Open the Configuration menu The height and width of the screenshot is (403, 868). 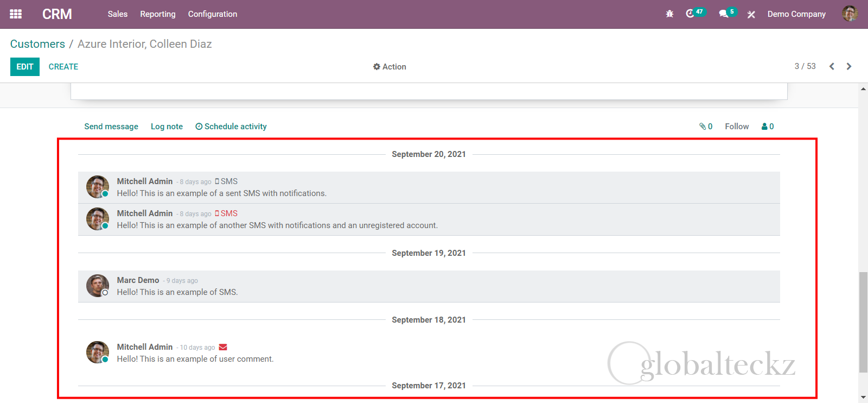(213, 14)
